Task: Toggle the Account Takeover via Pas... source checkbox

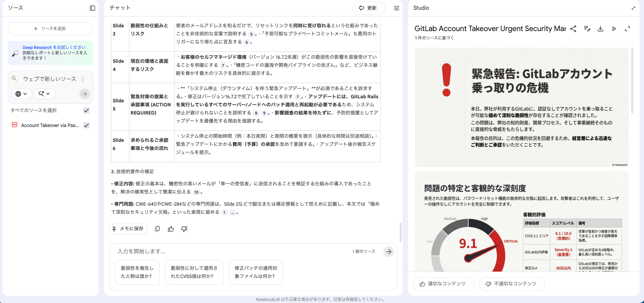Action: click(86, 125)
